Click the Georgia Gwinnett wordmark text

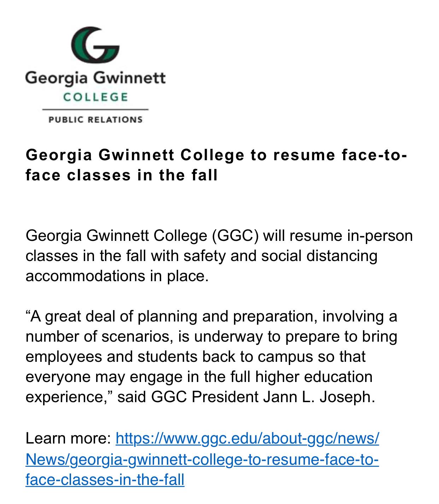pyautogui.click(x=95, y=77)
